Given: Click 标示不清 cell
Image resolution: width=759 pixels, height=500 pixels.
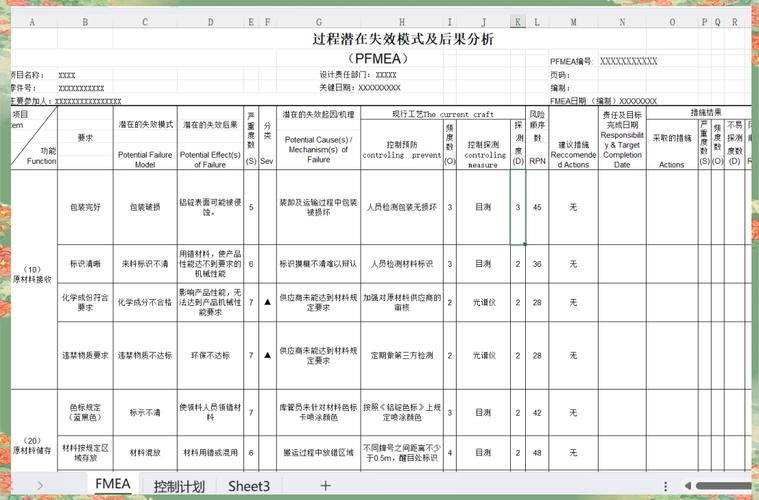Looking at the screenshot, I should (145, 412).
